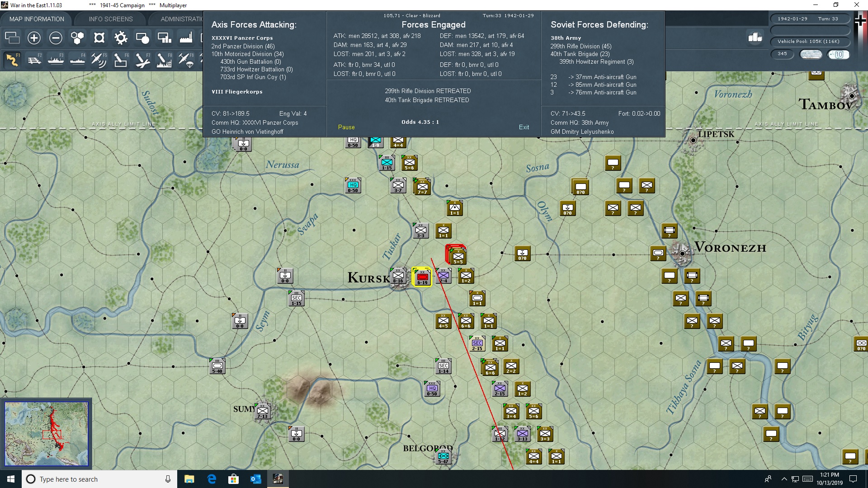Click Pause in combat report
Viewport: 868px width, 488px height.
pos(346,127)
